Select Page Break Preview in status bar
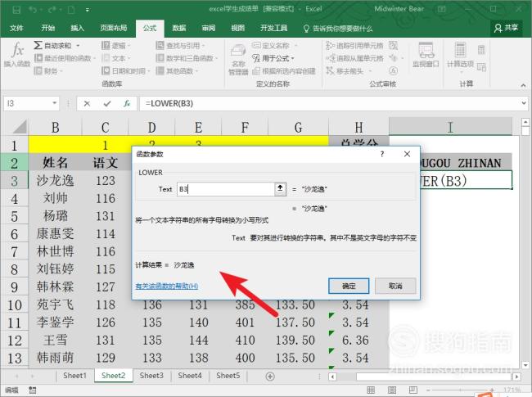532x397 pixels. pos(413,390)
